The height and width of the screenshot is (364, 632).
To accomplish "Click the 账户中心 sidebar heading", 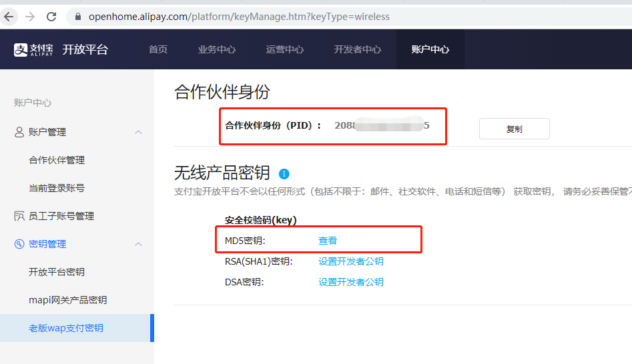I will [x=33, y=103].
